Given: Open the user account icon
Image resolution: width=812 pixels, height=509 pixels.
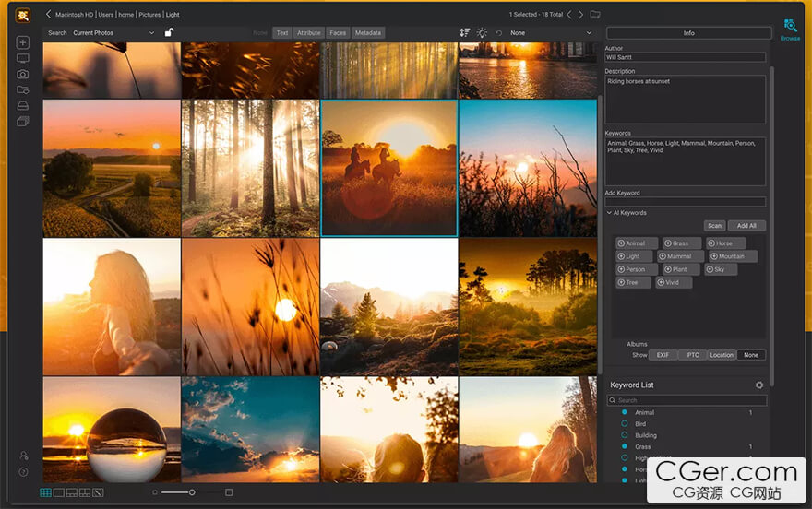Looking at the screenshot, I should click(23, 456).
